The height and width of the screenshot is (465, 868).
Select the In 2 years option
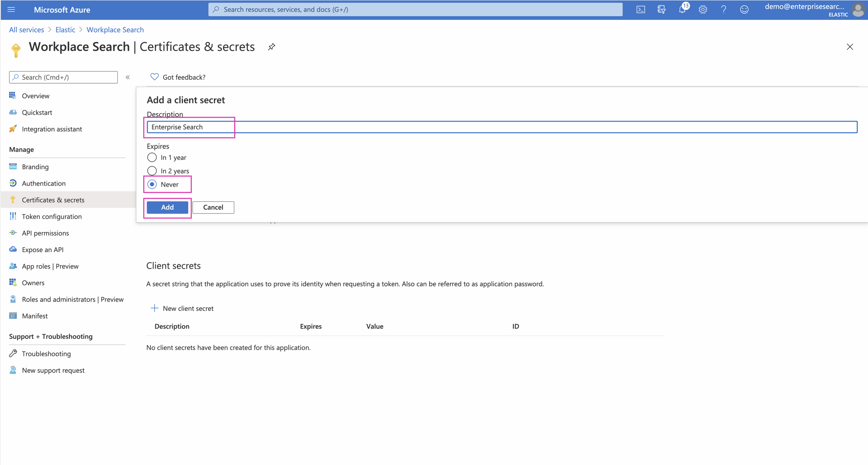(x=152, y=171)
